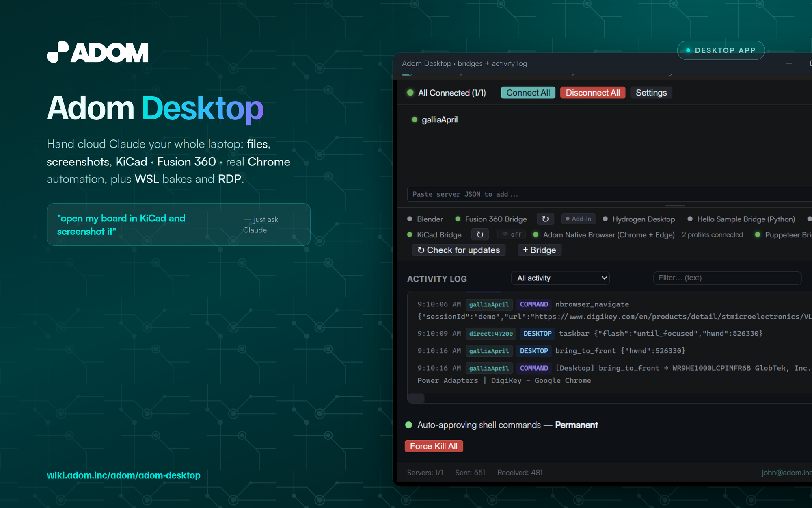Click the Disconnect All button
812x508 pixels.
click(x=593, y=93)
